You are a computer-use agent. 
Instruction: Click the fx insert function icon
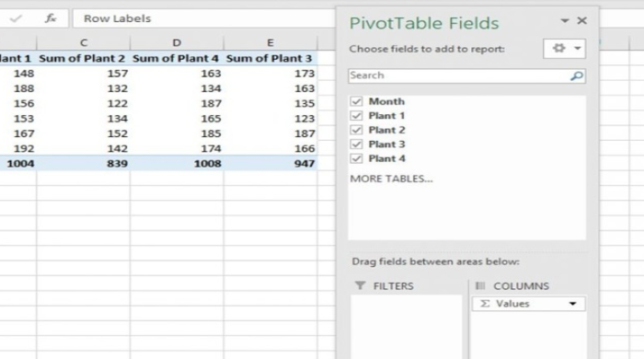click(51, 18)
